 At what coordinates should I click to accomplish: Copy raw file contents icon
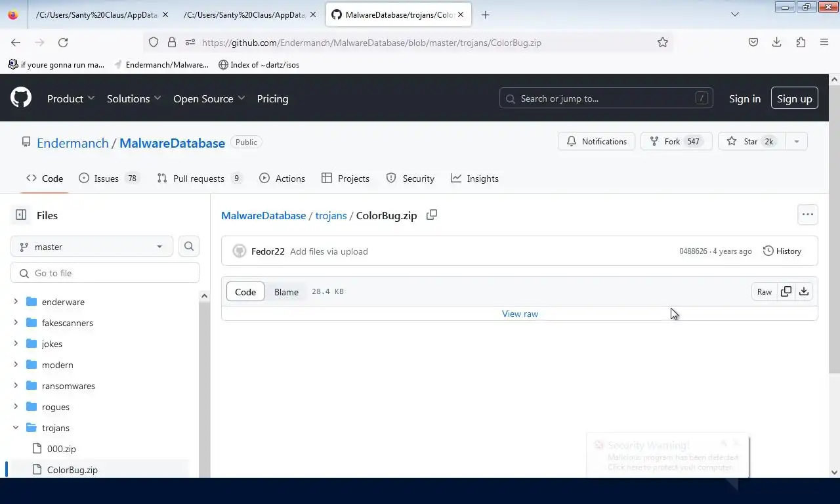(x=786, y=292)
